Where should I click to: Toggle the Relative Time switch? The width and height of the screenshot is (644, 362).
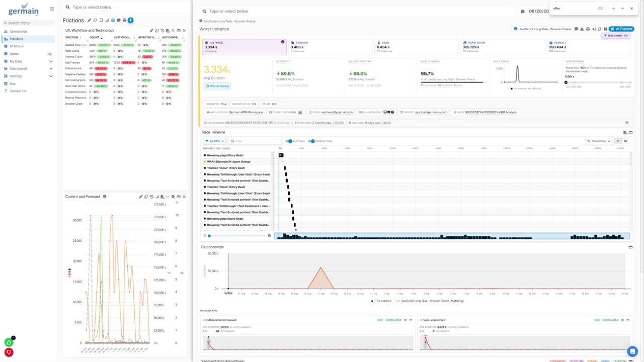tap(311, 141)
